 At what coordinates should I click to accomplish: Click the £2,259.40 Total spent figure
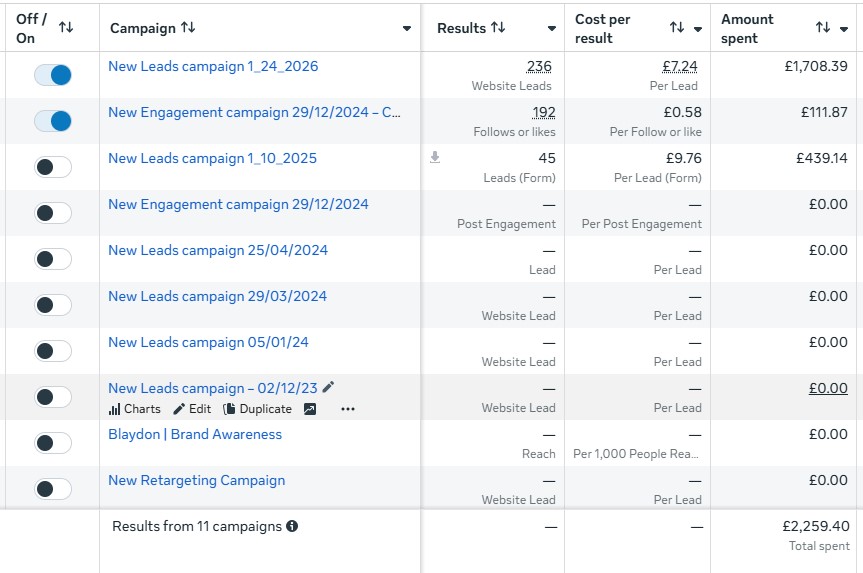(816, 526)
